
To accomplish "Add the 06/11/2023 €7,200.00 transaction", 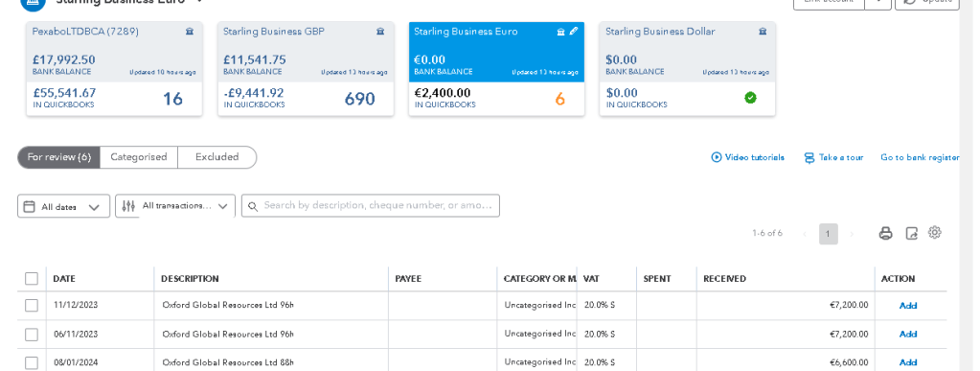I will coord(907,334).
